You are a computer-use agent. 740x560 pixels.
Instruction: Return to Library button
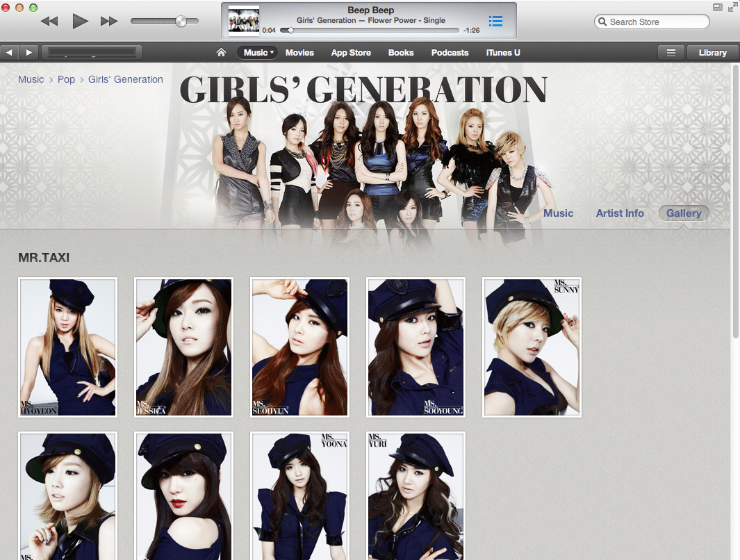click(x=713, y=53)
